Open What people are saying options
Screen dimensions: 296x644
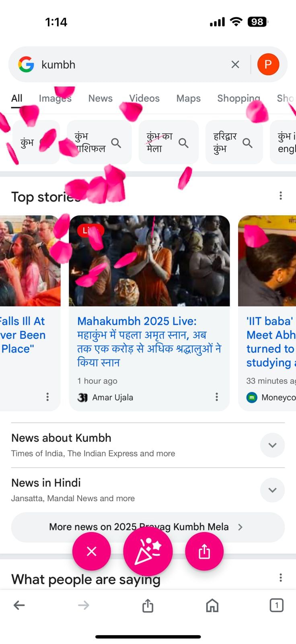281,578
